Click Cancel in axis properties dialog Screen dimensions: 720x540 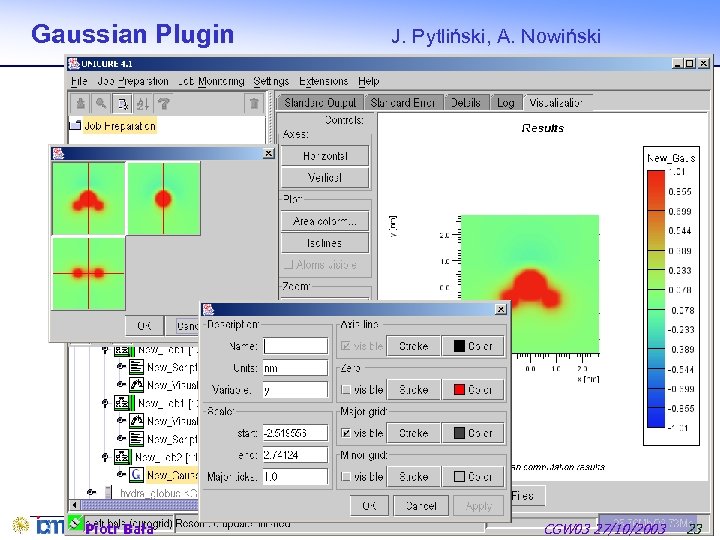tap(421, 506)
